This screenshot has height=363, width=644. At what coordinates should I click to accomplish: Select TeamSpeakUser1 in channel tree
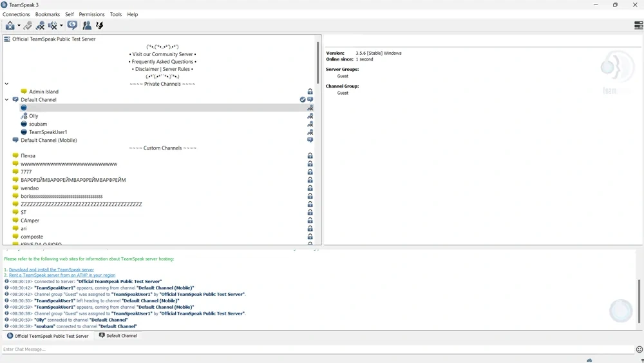tap(48, 132)
